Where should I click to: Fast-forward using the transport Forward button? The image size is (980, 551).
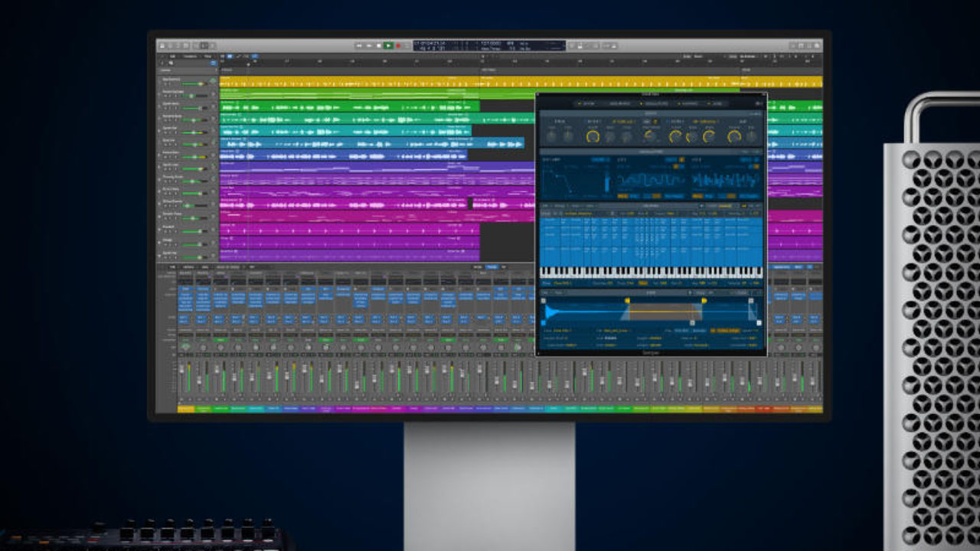click(369, 46)
